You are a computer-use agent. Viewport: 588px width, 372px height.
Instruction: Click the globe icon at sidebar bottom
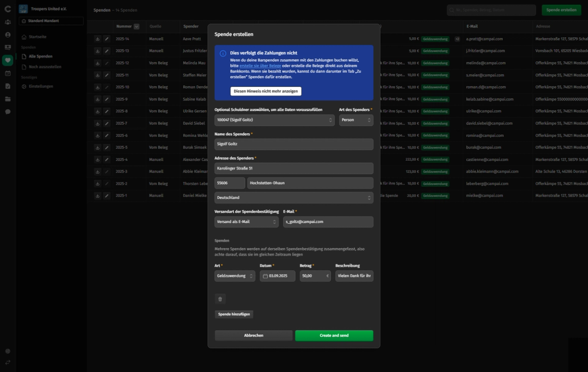tap(8, 352)
